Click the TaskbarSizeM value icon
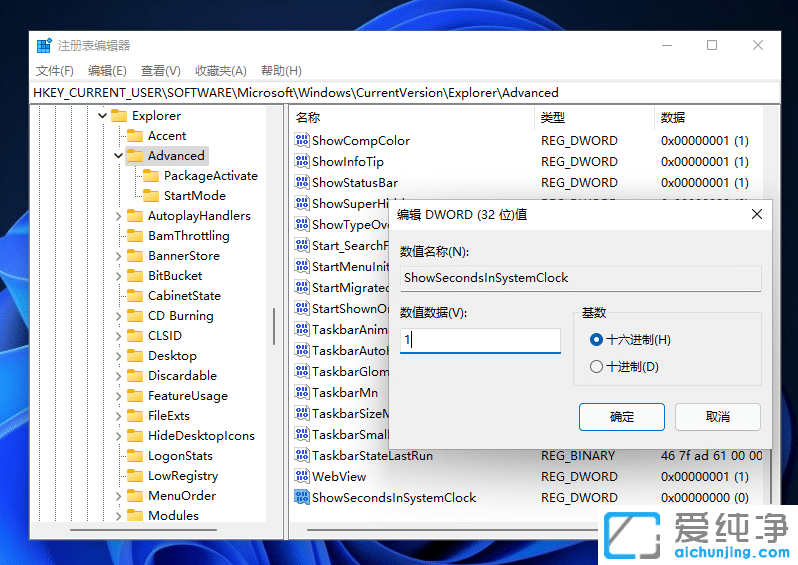798x565 pixels. tap(302, 413)
